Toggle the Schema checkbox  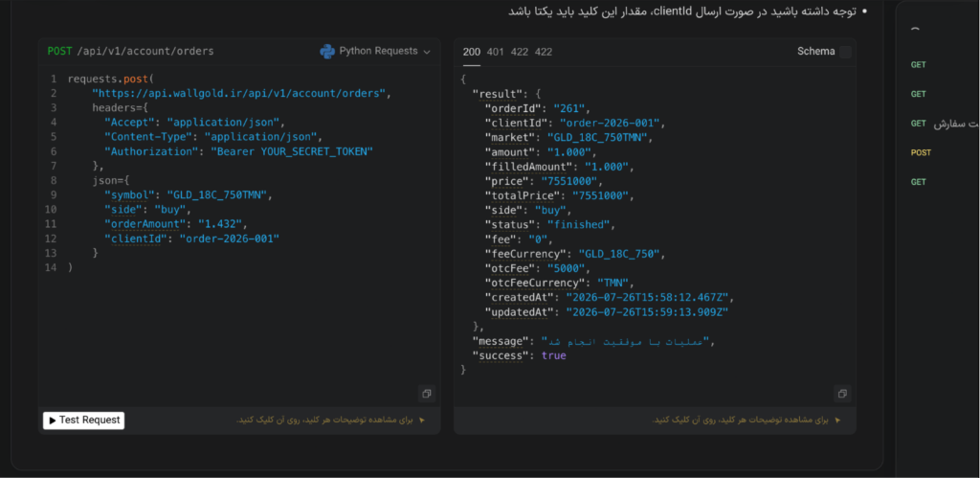(x=846, y=52)
